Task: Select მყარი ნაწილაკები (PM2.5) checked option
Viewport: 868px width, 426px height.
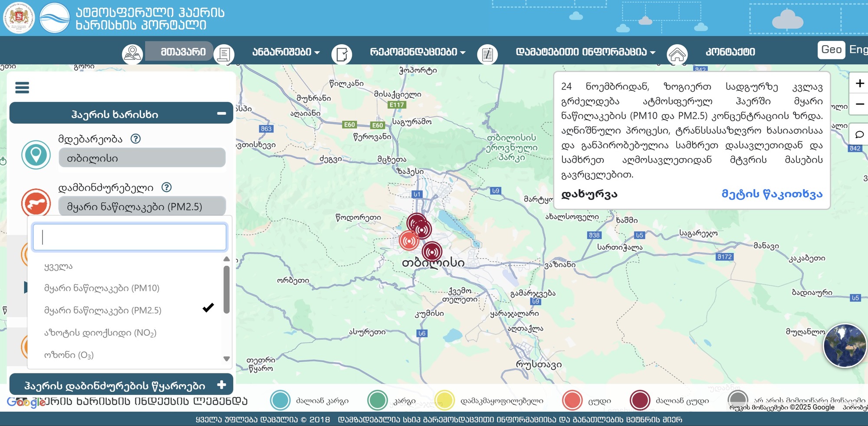Action: click(103, 310)
